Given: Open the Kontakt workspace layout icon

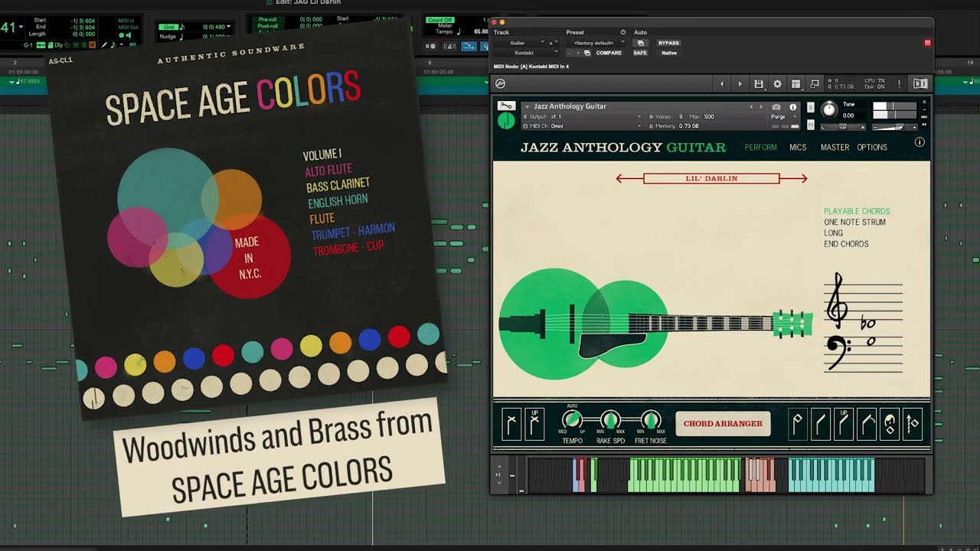Looking at the screenshot, I should [796, 84].
